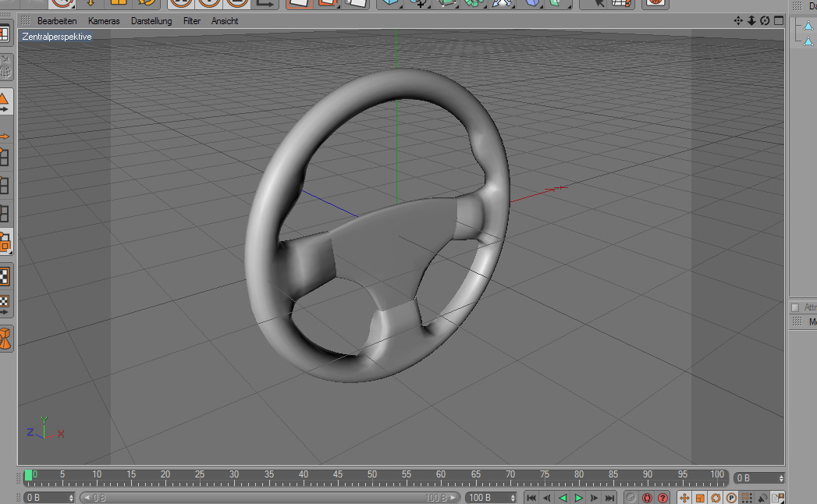Image resolution: width=817 pixels, height=504 pixels.
Task: Click the rotate camera viewport icon
Action: point(765,20)
